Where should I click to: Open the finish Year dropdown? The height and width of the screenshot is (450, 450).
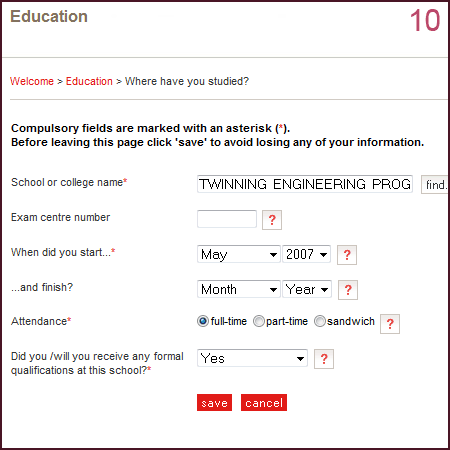coord(307,289)
